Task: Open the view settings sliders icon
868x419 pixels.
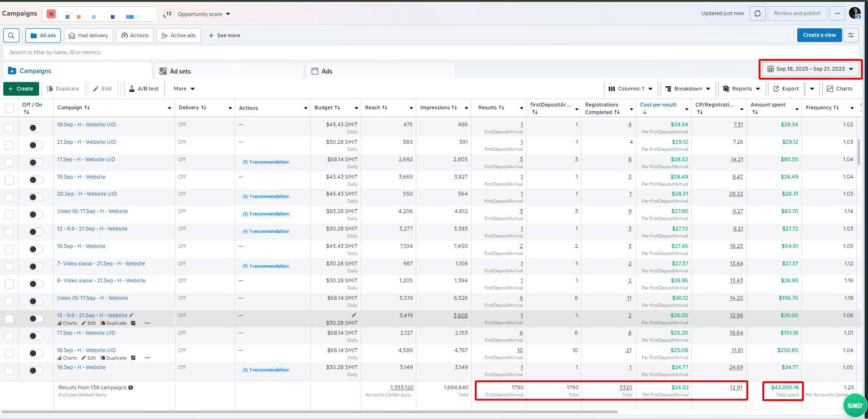Action: [851, 35]
